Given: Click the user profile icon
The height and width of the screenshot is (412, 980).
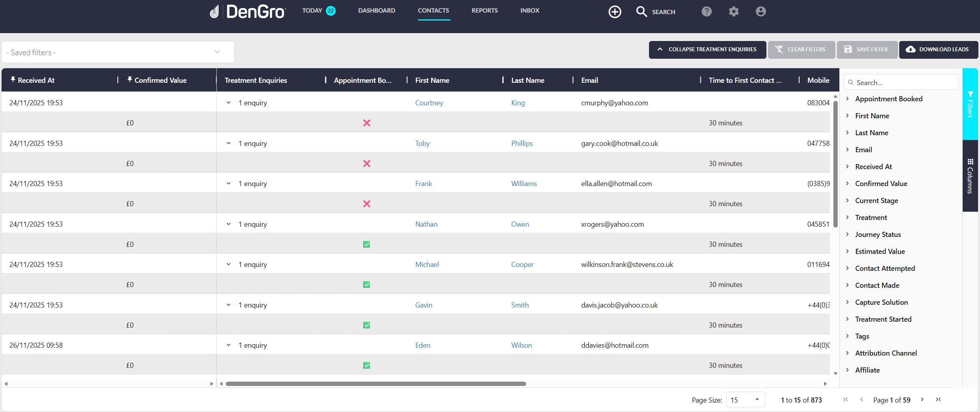Looking at the screenshot, I should coord(760,11).
